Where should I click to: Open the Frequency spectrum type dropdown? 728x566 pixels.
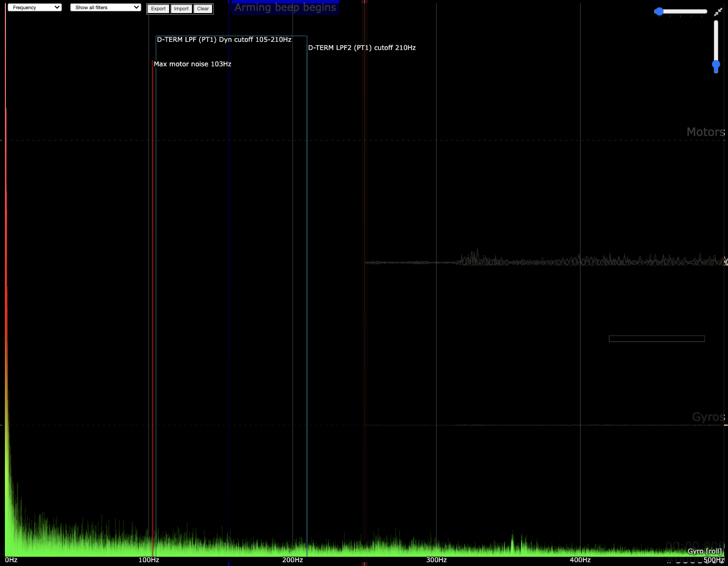coord(34,8)
